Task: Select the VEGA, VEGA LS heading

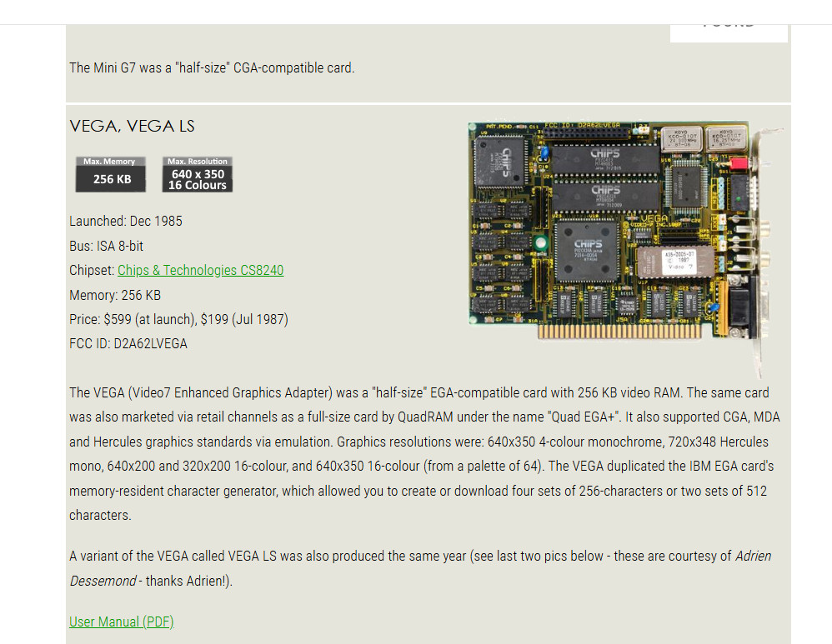Action: [132, 127]
